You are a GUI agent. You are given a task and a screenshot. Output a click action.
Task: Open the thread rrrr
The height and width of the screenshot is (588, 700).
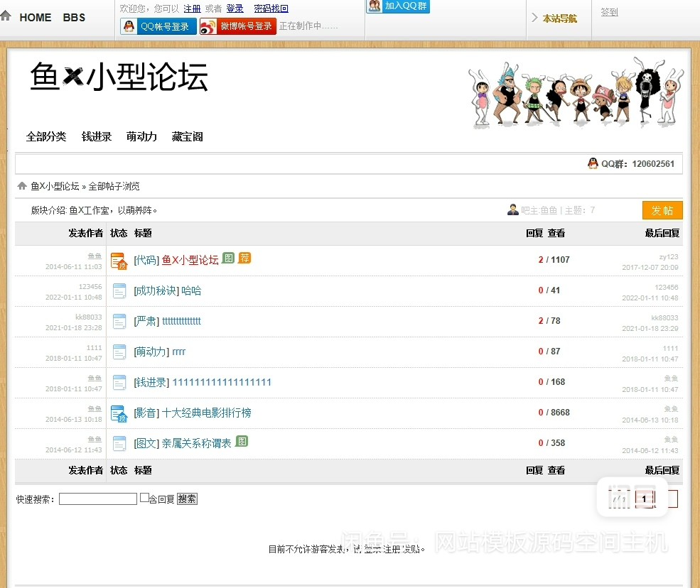pos(178,352)
